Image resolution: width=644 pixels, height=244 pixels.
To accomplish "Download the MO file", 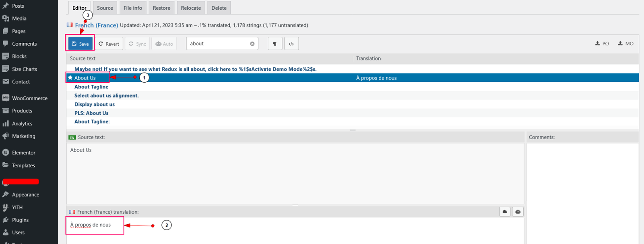I will click(626, 44).
